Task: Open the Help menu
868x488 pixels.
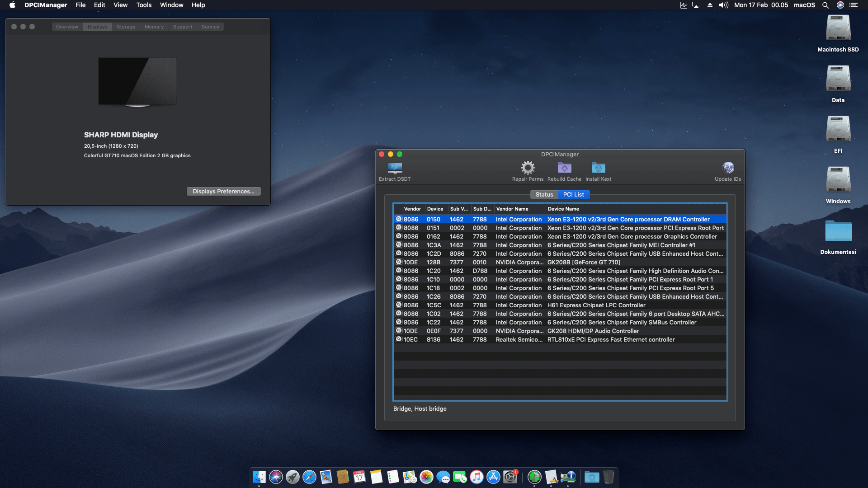Action: pyautogui.click(x=198, y=5)
